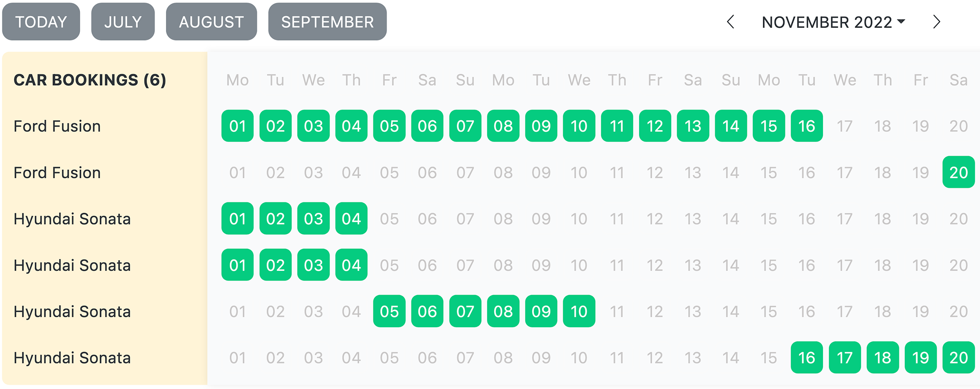980x389 pixels.
Task: Click the TODAY button
Action: [x=41, y=22]
